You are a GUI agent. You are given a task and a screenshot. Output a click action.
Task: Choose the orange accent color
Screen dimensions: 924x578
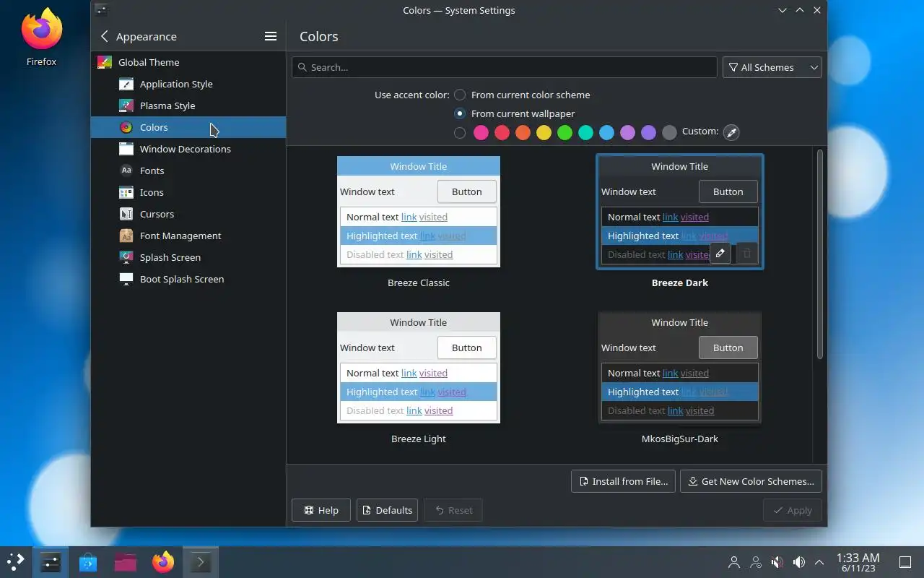[523, 132]
